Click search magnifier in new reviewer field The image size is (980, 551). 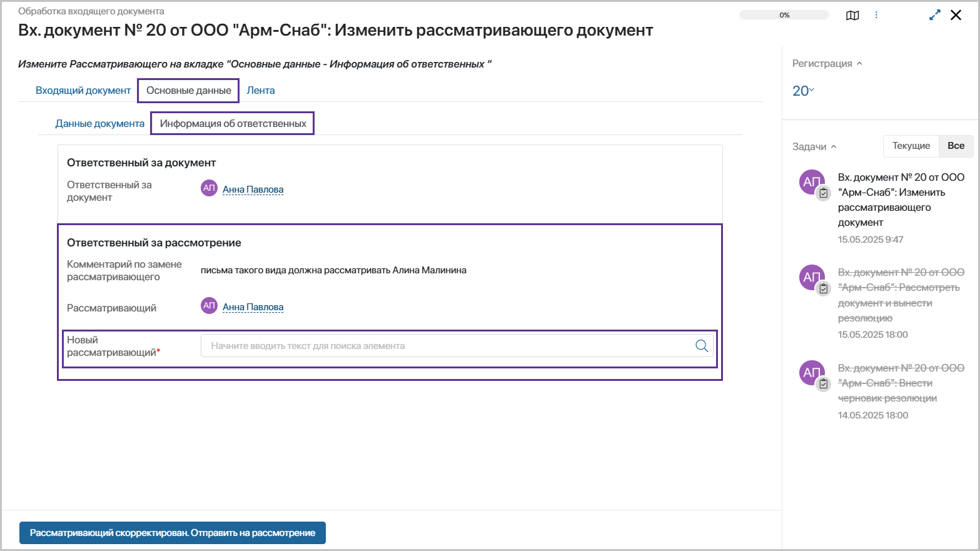(702, 346)
